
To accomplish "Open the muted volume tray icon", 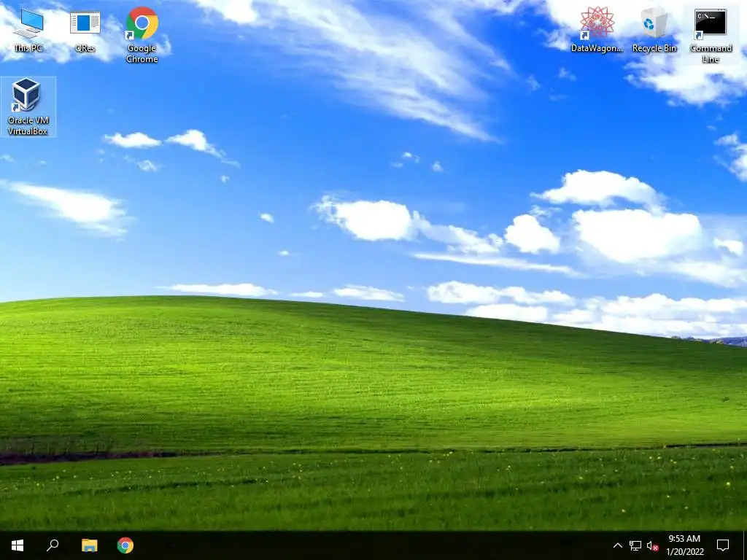I will [x=652, y=545].
